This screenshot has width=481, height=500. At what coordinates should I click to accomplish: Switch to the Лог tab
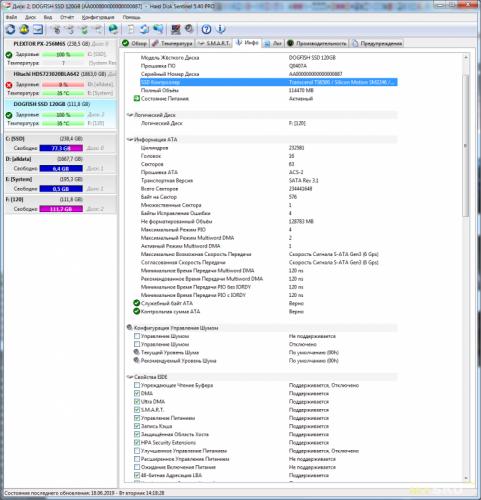pos(273,43)
